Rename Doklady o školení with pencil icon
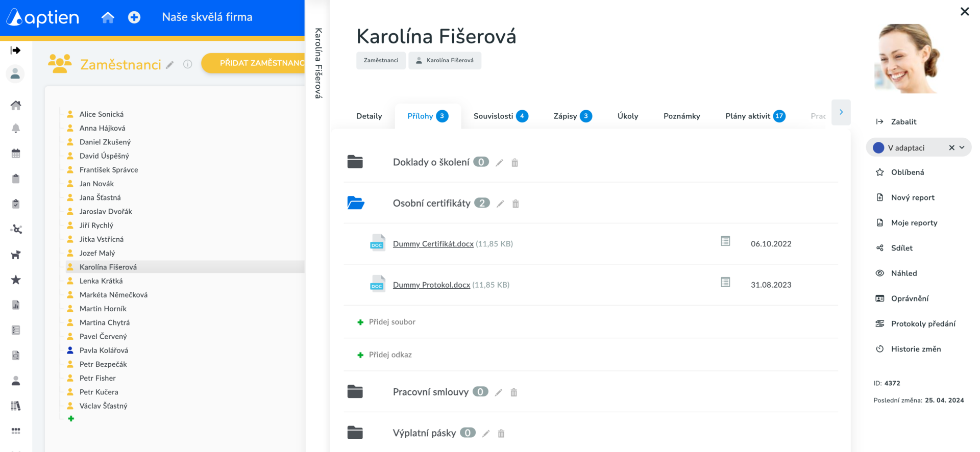 tap(500, 163)
